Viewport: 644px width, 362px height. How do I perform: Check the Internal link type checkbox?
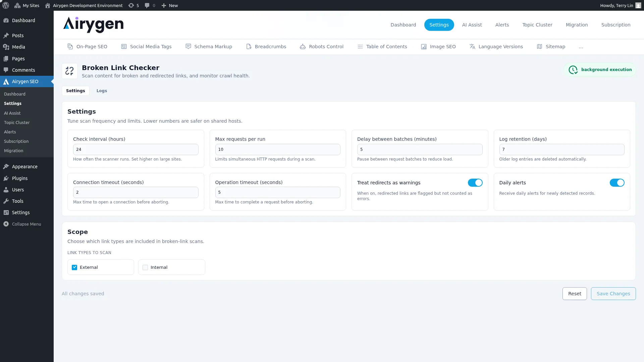(145, 267)
